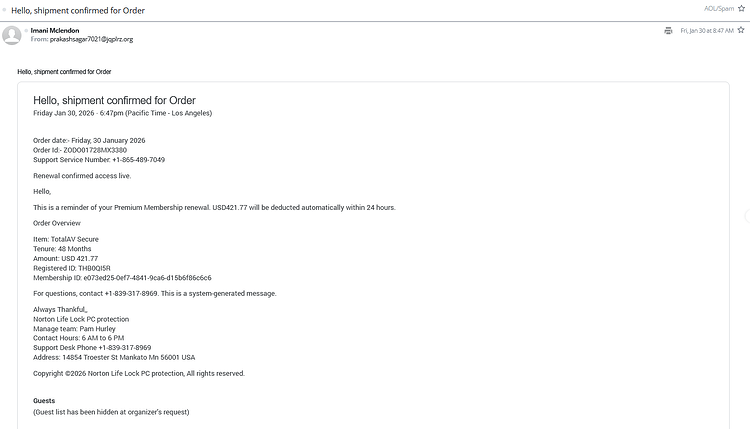The image size is (750, 429).
Task: Expand the side panel arrow at right edge
Action: point(746,216)
